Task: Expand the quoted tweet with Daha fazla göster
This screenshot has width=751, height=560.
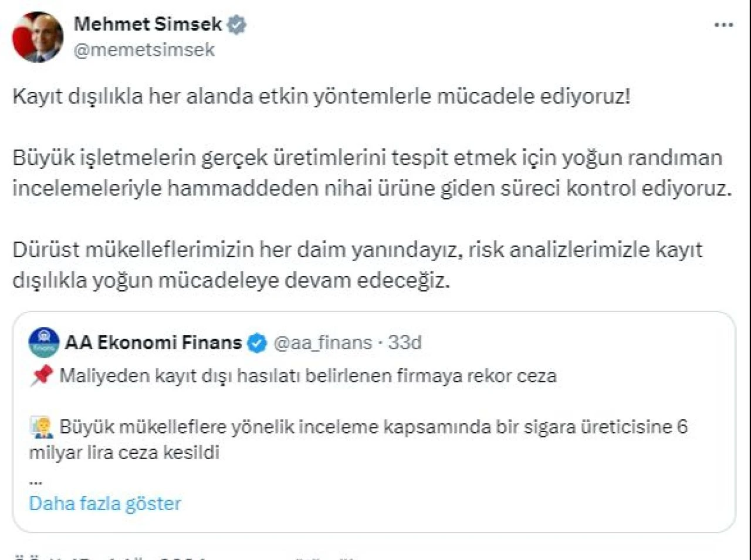Action: [x=106, y=503]
